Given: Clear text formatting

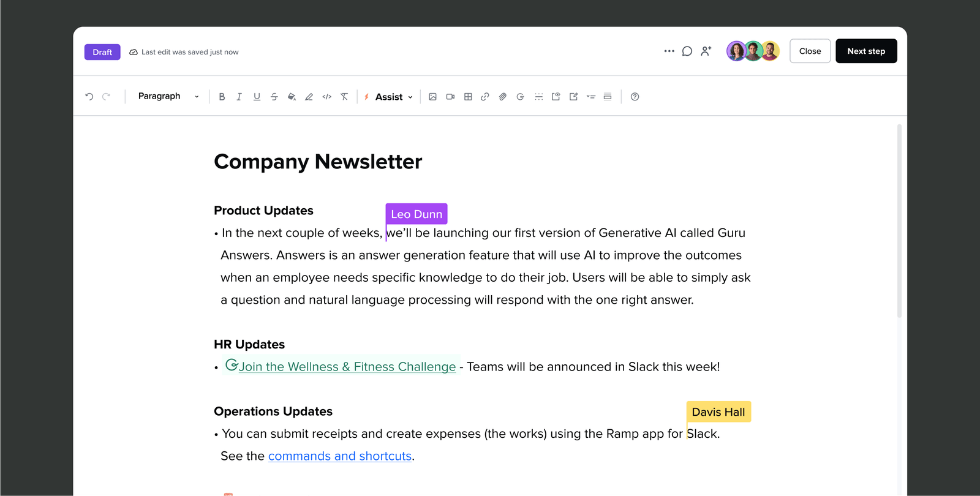Looking at the screenshot, I should tap(344, 97).
